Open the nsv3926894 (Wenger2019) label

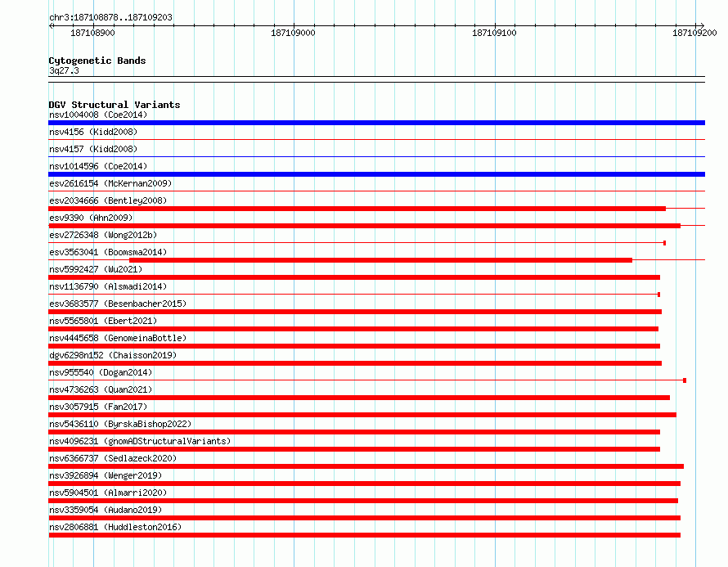tap(106, 475)
